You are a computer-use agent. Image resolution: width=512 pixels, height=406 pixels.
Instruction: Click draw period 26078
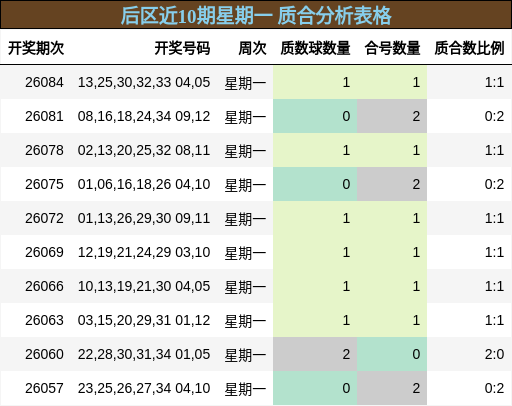44,150
